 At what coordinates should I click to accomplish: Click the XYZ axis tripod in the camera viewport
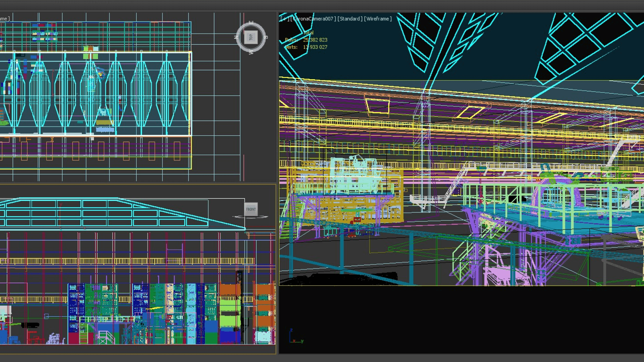pos(295,336)
